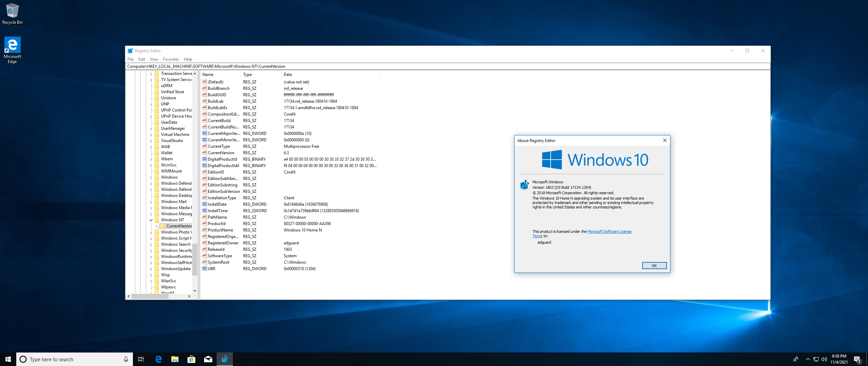Viewport: 868px width, 366px height.
Task: Click the microphone icon in search box
Action: pyautogui.click(x=126, y=359)
